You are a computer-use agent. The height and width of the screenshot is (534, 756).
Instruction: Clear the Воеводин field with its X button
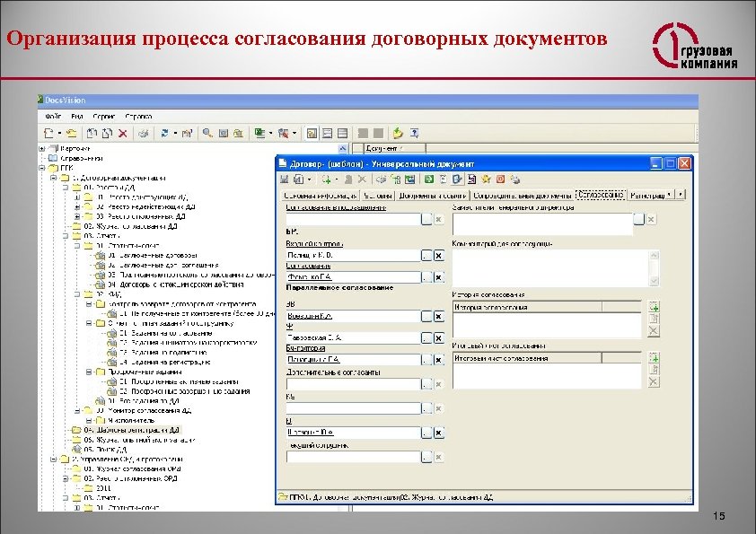pos(438,316)
